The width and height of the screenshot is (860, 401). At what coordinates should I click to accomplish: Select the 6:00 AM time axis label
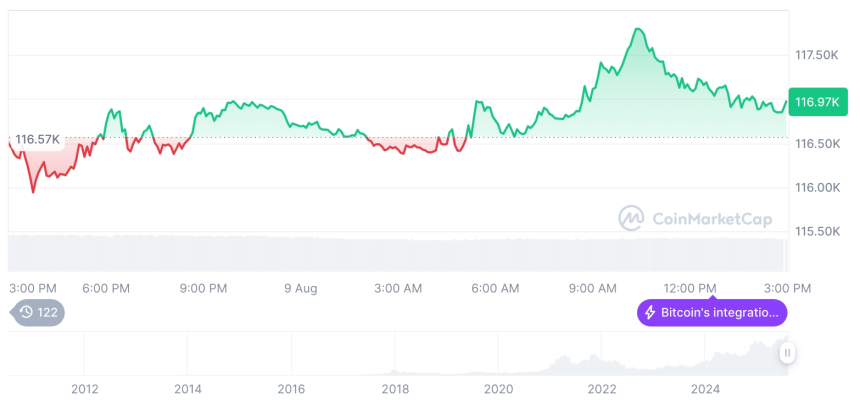point(495,288)
